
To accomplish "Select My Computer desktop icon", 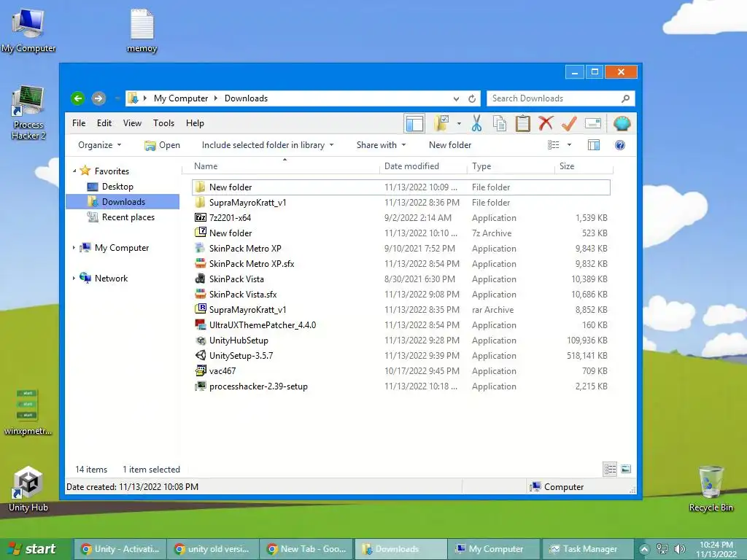I will click(28, 30).
